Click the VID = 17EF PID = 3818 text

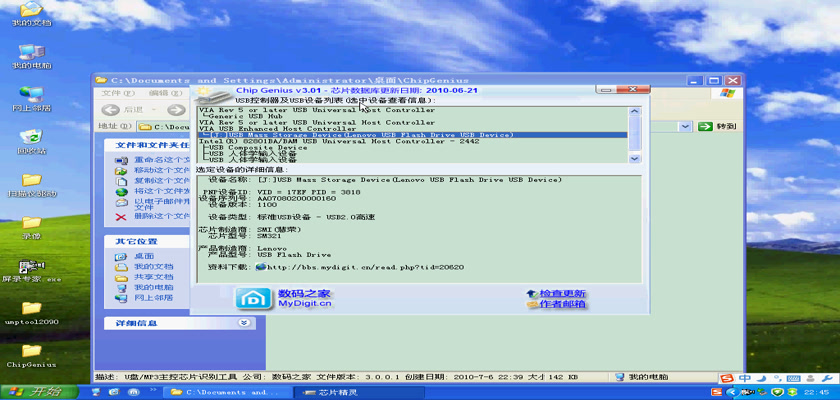pos(309,192)
